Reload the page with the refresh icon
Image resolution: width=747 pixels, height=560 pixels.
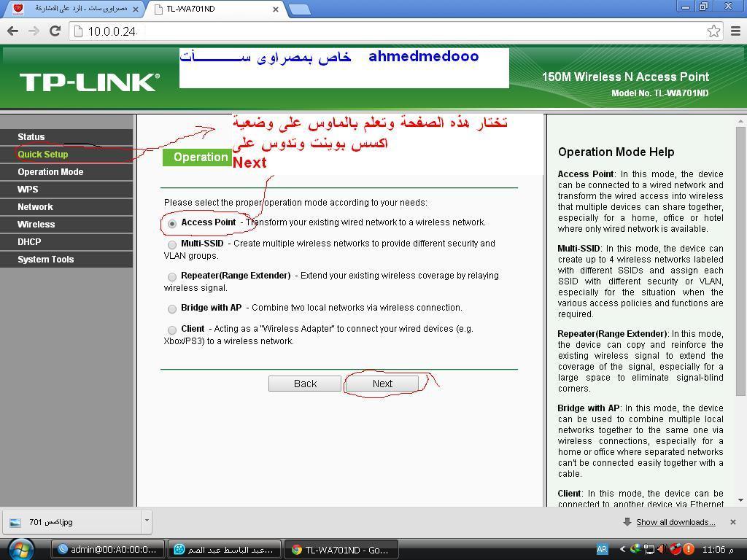[x=55, y=31]
